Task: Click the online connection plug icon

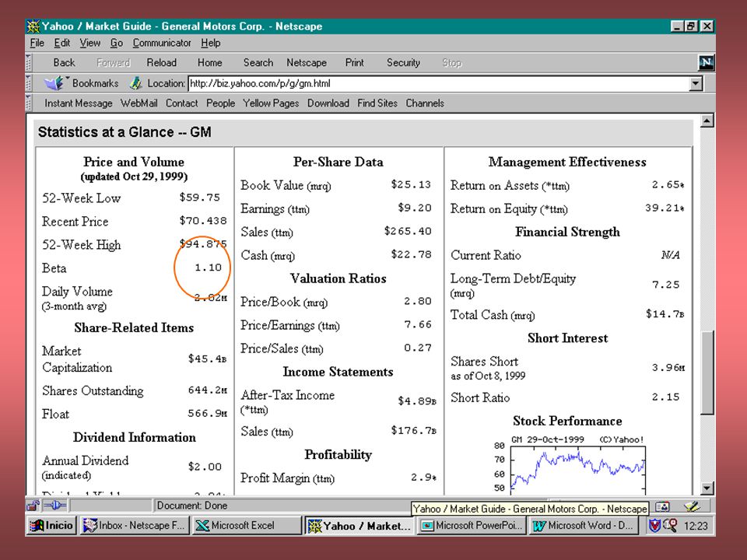Action: 55,506
